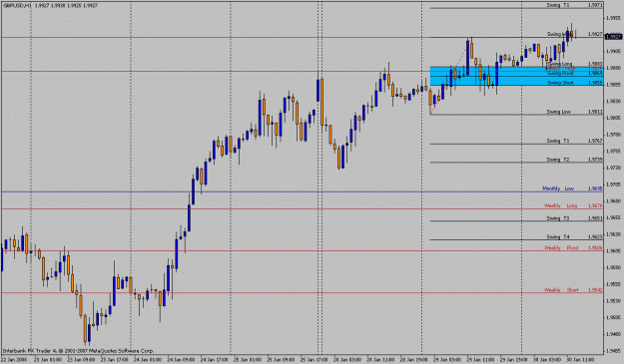
Task: Click the Interbank FX Trader 4 copyright text
Action: click(79, 351)
